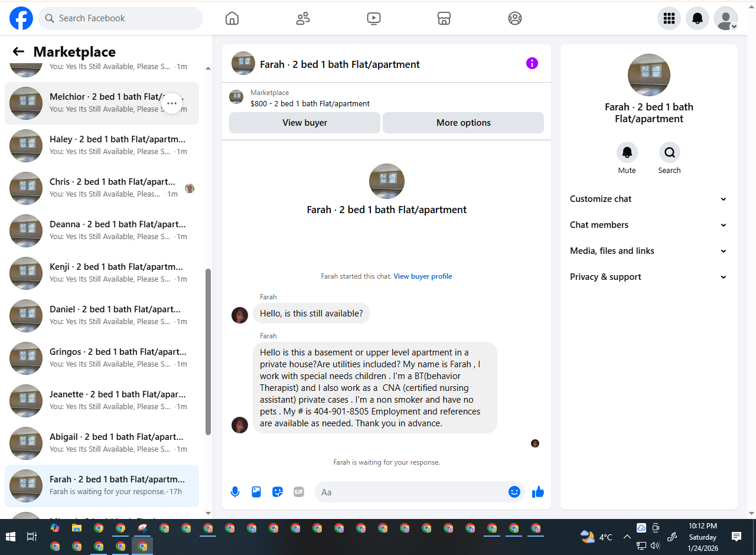Screen dimensions: 756x555
Task: Open Gringos's conversation
Action: pyautogui.click(x=102, y=358)
